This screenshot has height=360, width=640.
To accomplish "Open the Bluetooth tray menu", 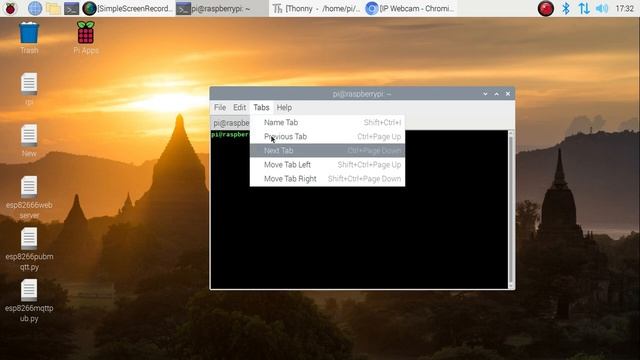I will point(566,8).
